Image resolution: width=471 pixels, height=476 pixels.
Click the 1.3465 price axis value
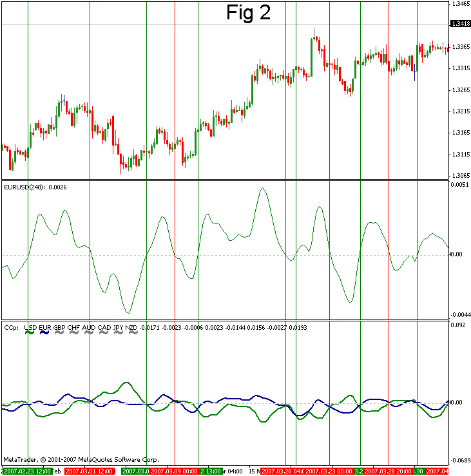coord(461,4)
